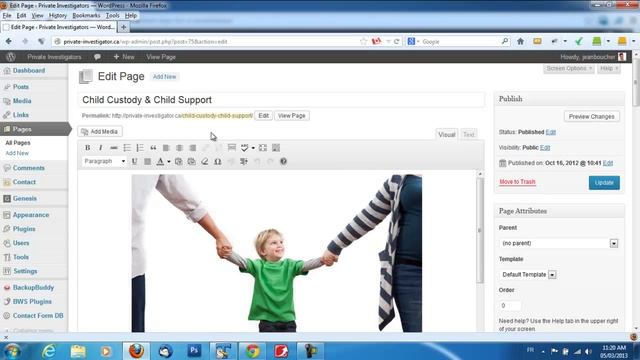The height and width of the screenshot is (360, 640).
Task: Click the page title field
Action: (281, 100)
